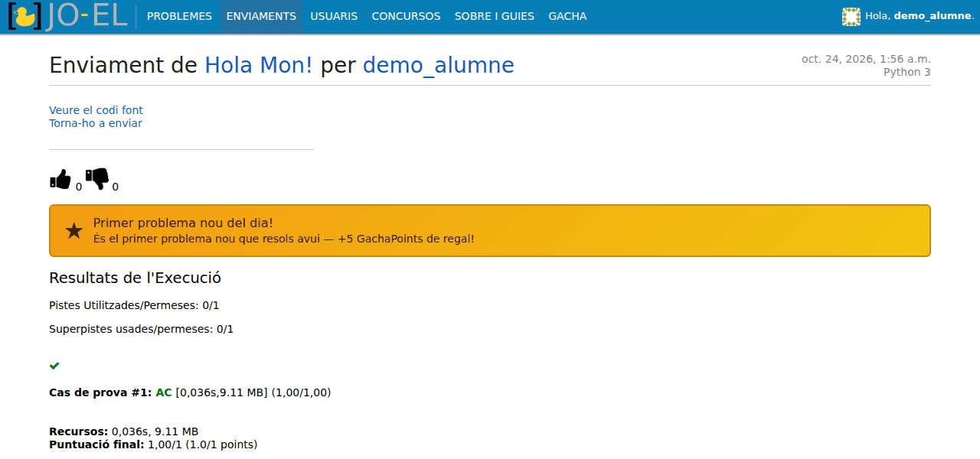
Task: Click the thumbs up icon
Action: [x=60, y=179]
